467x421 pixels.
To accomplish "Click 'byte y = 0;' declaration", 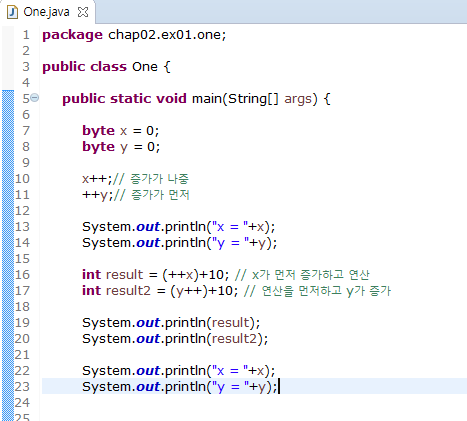I will (121, 147).
